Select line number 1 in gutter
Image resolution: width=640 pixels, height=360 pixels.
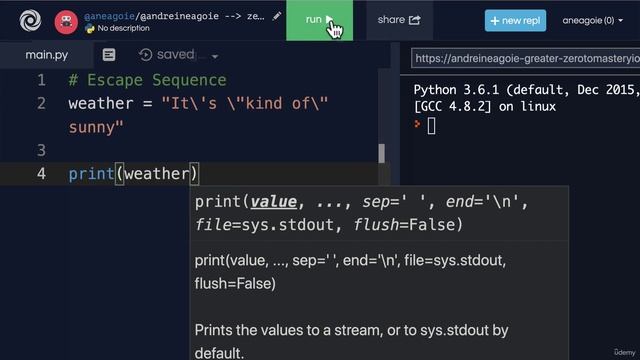tap(41, 80)
